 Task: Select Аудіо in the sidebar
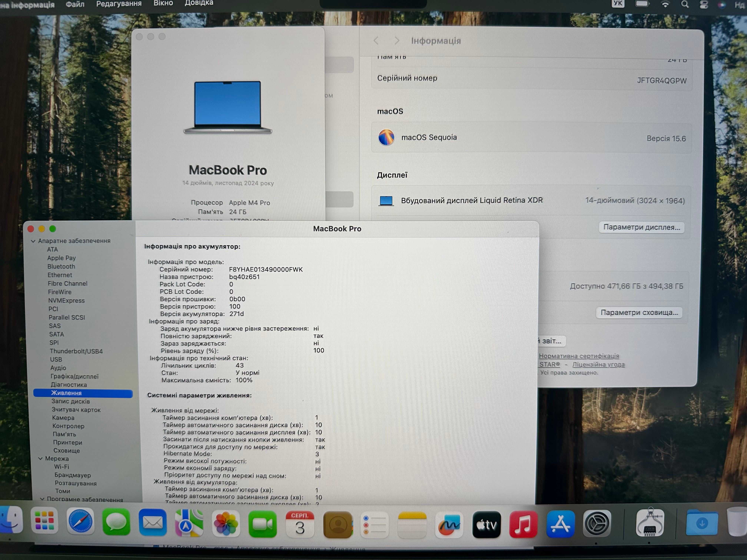click(x=58, y=368)
